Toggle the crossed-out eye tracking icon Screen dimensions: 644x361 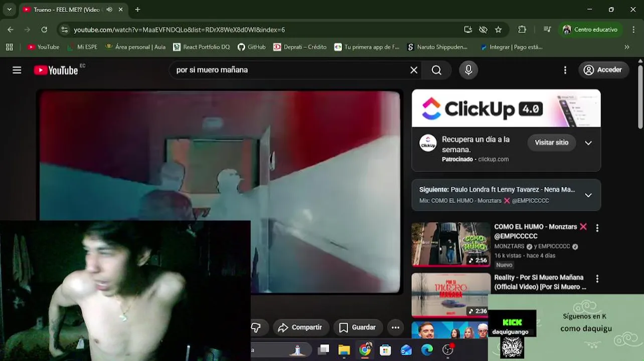pyautogui.click(x=483, y=30)
